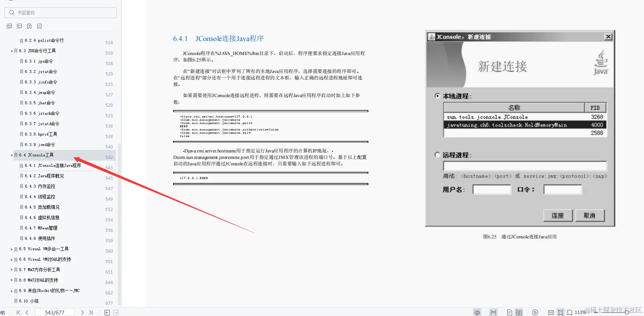Start slideshow playback with the play icon
Screen dimensions: 644x316
pyautogui.click(x=535, y=312)
